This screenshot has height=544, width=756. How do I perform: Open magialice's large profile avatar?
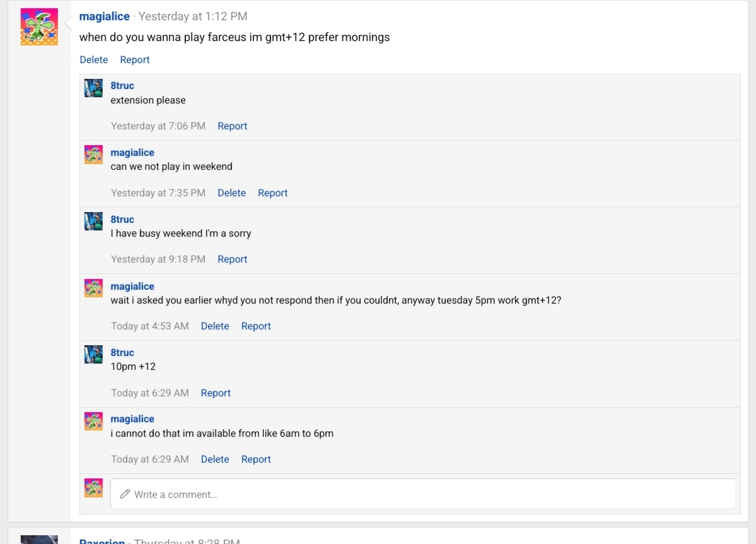pos(39,27)
